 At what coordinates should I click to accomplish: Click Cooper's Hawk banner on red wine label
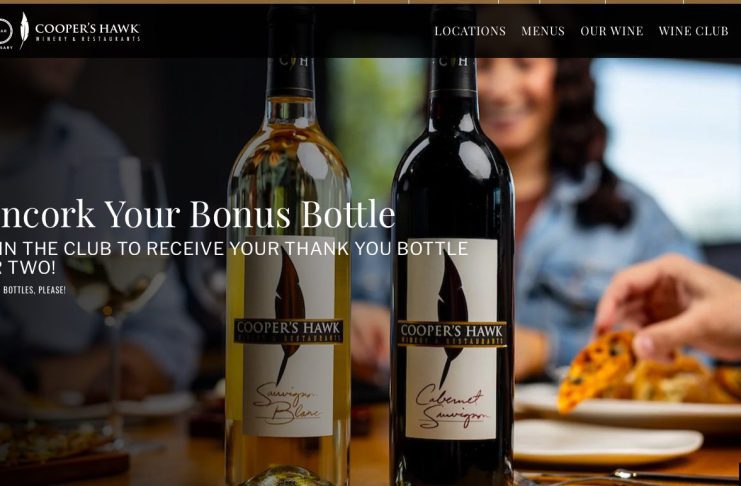[452, 334]
